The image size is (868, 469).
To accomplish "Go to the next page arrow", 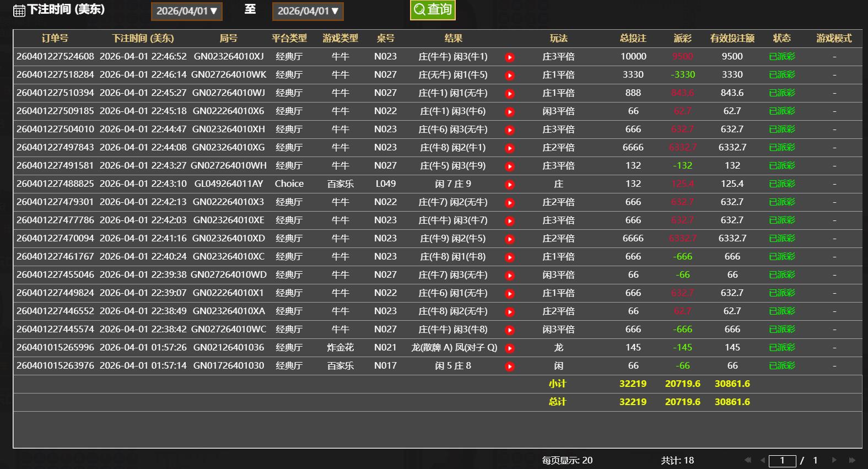I will pyautogui.click(x=834, y=460).
